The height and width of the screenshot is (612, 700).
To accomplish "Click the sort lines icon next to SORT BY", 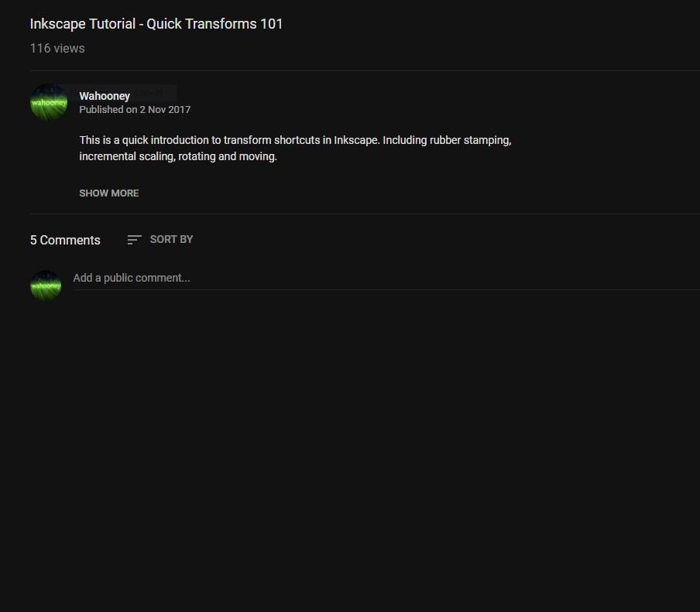I will tap(134, 240).
